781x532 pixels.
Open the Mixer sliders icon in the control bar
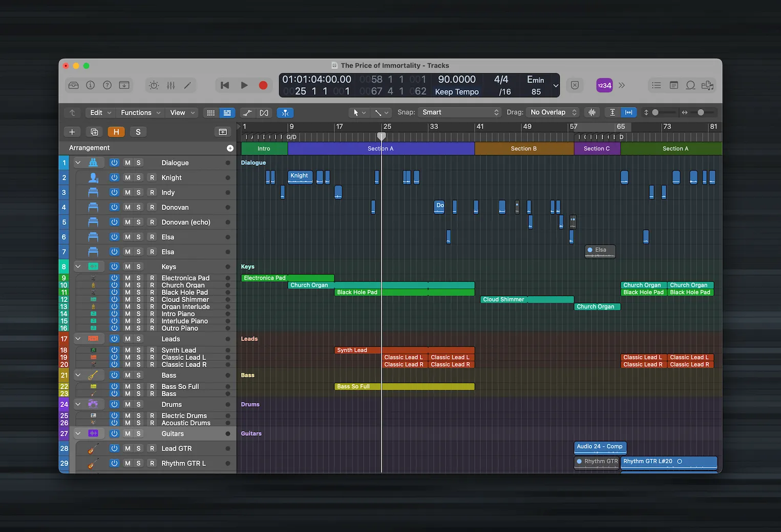coord(171,85)
